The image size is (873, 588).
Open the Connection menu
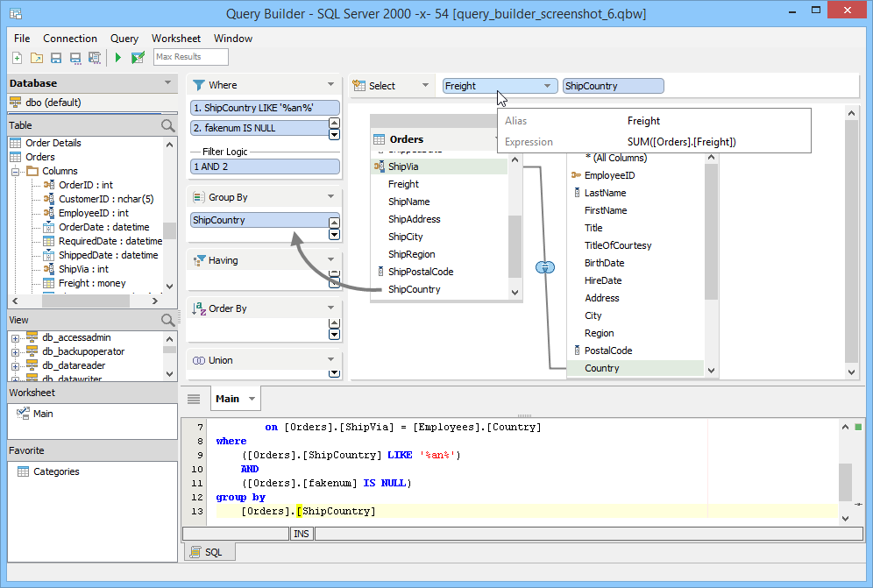pyautogui.click(x=70, y=39)
